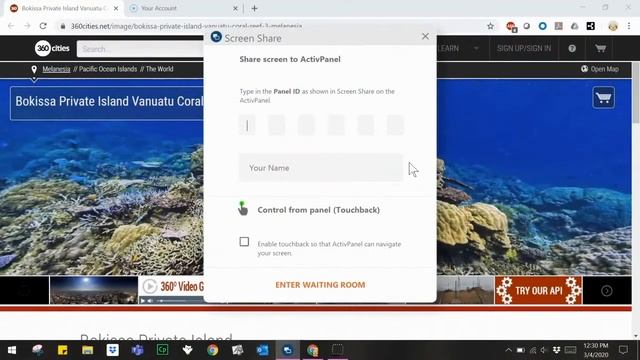Open a new browser tab
Viewport: 640px width, 360px height.
pyautogui.click(x=254, y=8)
